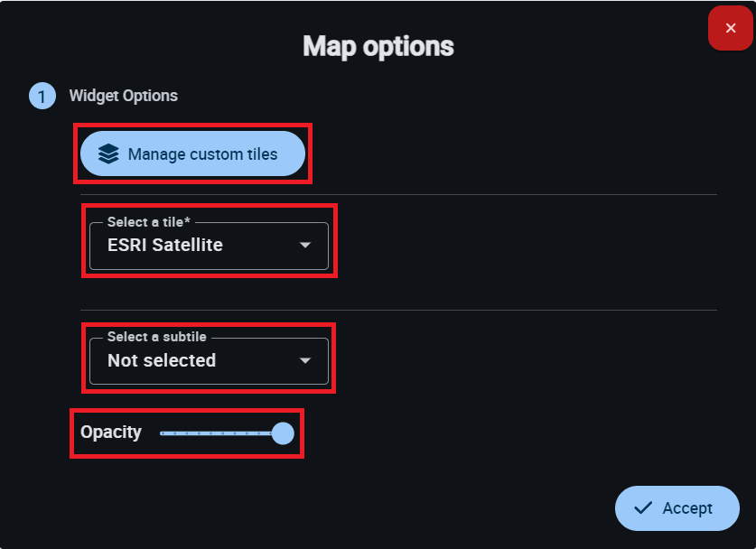
Task: Click the ESRI Satellite tile value
Action: [165, 246]
